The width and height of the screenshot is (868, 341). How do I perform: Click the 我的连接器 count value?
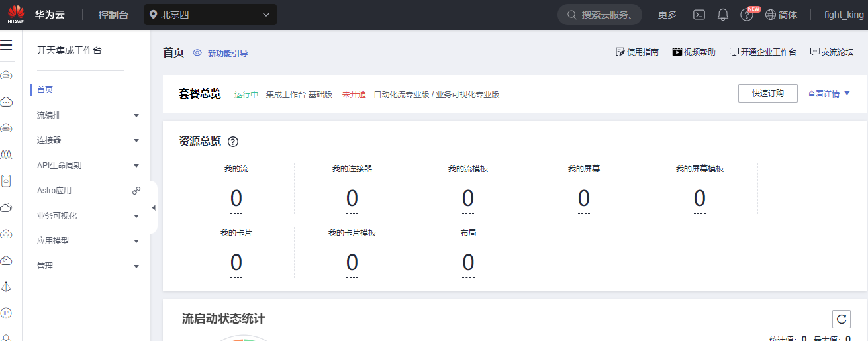(352, 198)
